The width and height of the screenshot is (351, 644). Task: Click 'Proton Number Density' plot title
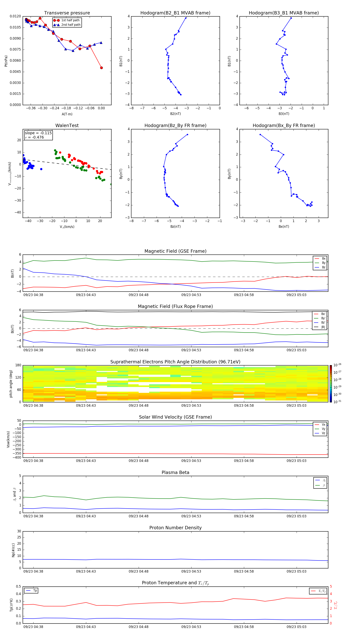(175, 528)
